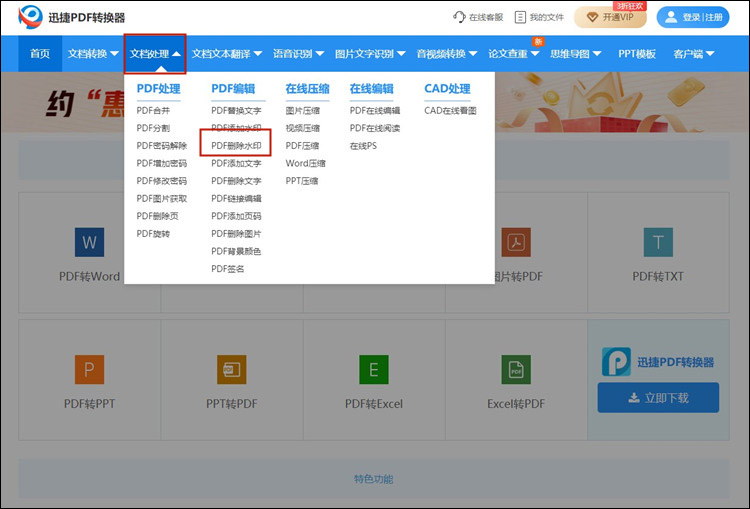Open the PDF转Excel E icon

click(x=374, y=369)
